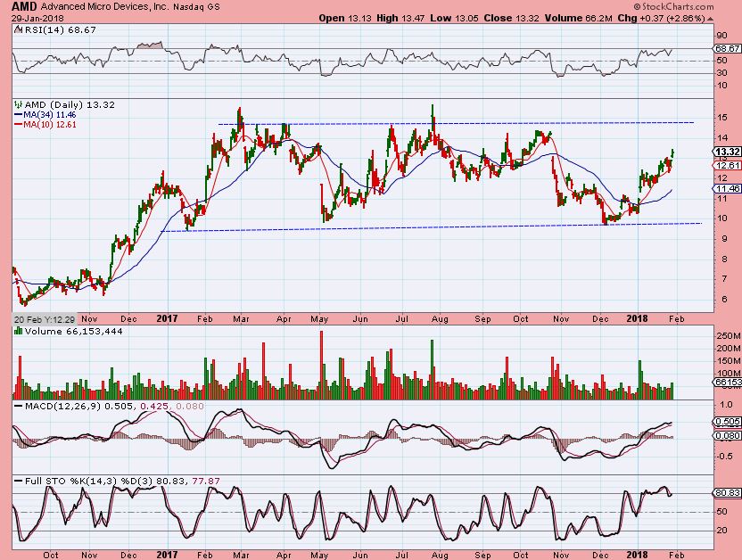The image size is (742, 560).
Task: Click the 0.505 MACD value tag
Action: click(x=728, y=422)
